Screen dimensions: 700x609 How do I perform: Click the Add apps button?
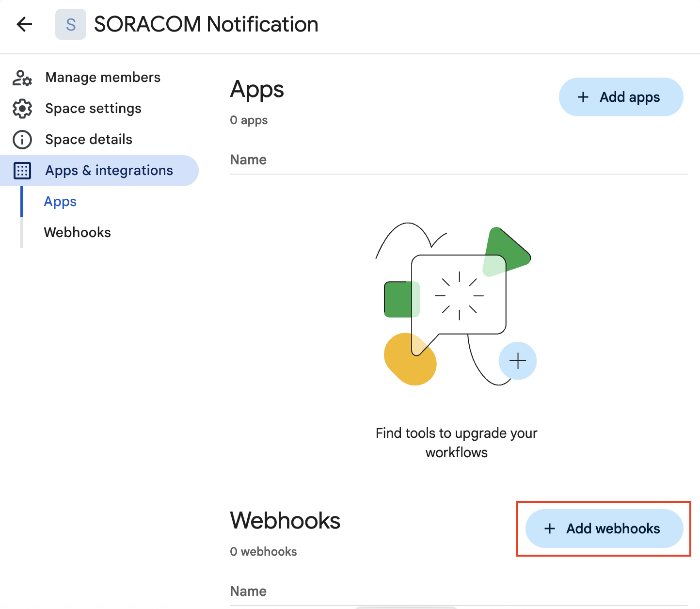pos(621,97)
